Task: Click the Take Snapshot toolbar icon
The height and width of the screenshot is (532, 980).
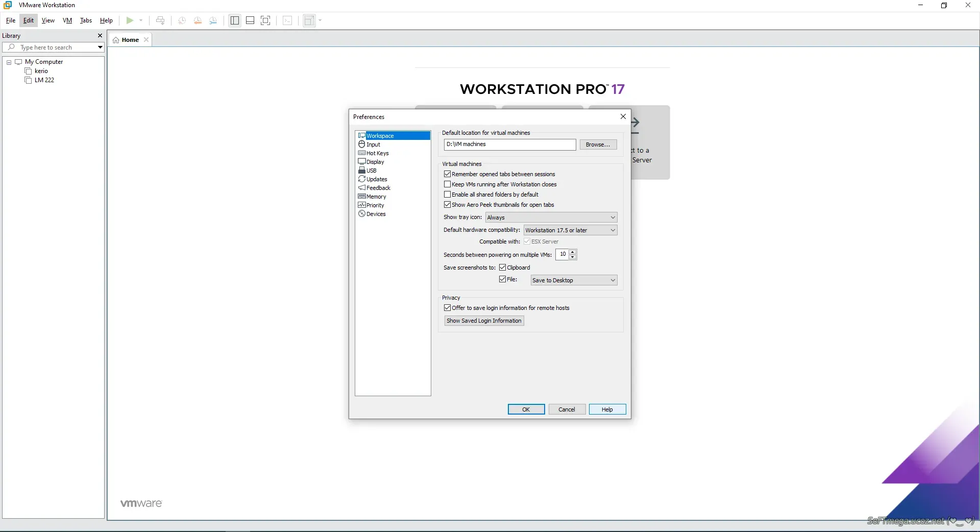Action: pyautogui.click(x=182, y=20)
